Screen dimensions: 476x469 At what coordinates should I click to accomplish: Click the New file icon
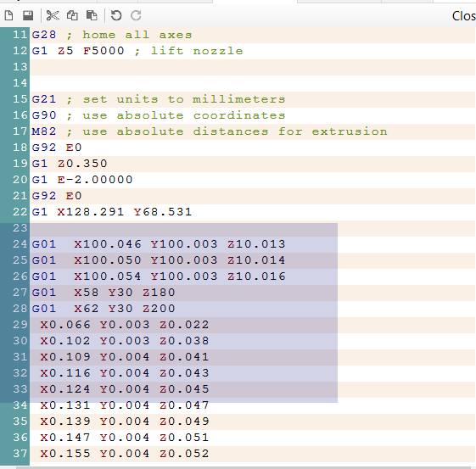tap(8, 15)
